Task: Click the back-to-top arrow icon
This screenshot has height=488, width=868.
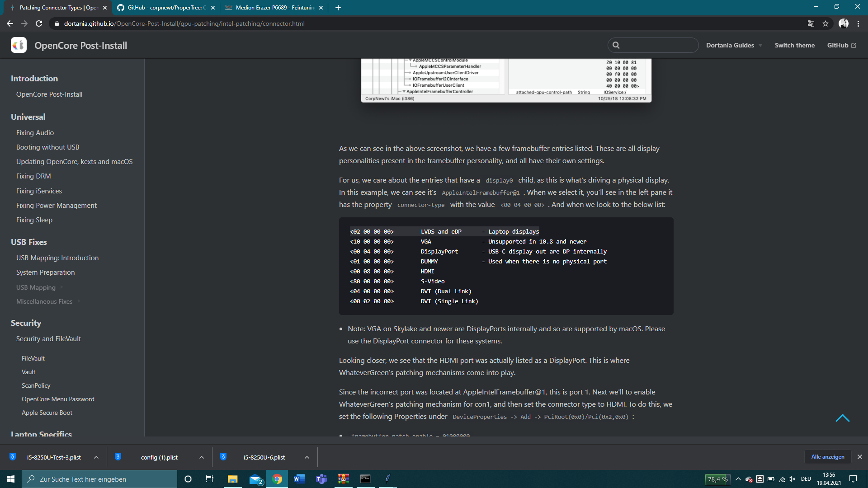Action: tap(842, 418)
